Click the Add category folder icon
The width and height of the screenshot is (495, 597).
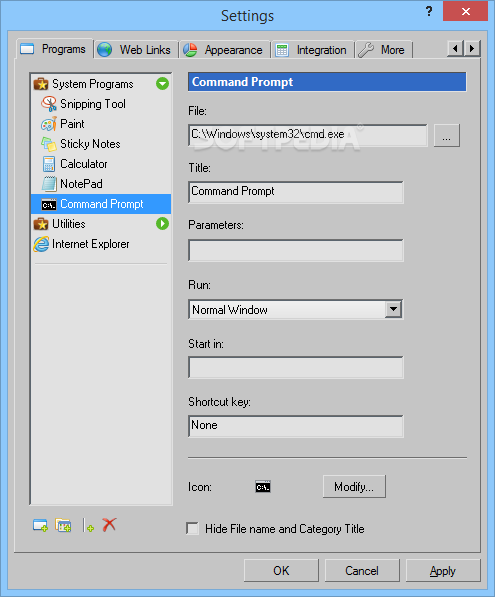click(x=63, y=525)
